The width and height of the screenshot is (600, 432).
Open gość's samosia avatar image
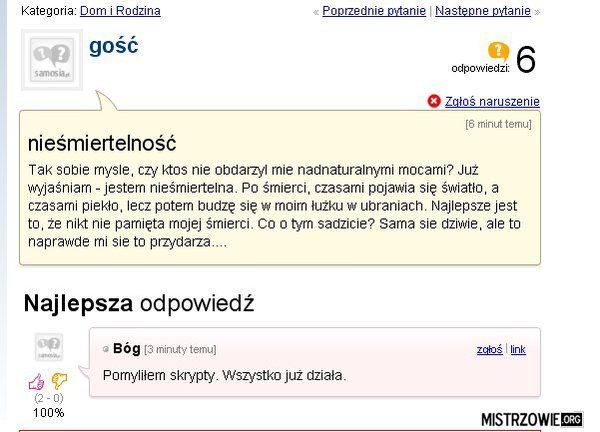[x=52, y=60]
